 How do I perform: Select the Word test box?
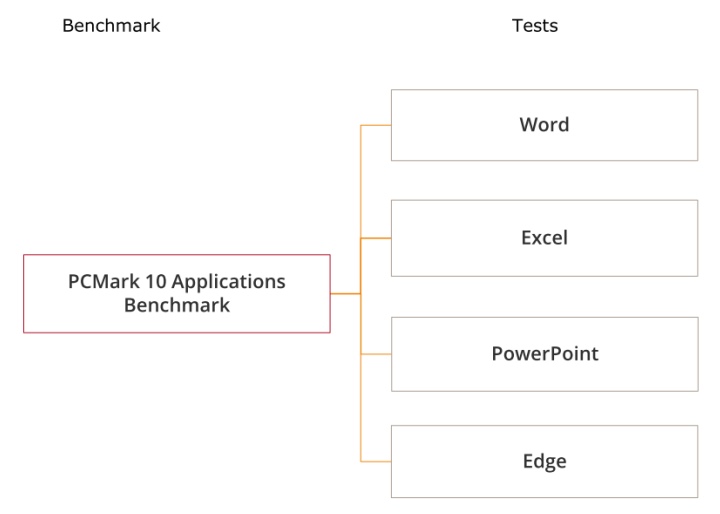pyautogui.click(x=544, y=125)
